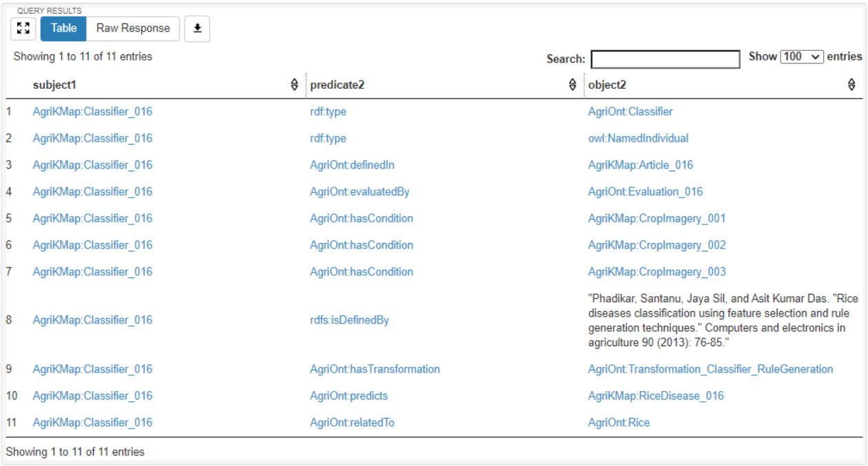Download the query results
The height and width of the screenshot is (466, 868).
click(197, 28)
